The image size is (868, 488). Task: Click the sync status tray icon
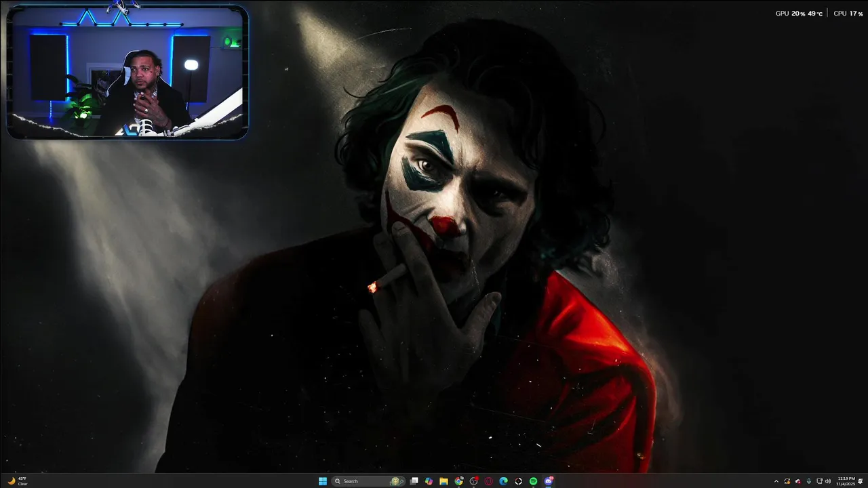787,481
